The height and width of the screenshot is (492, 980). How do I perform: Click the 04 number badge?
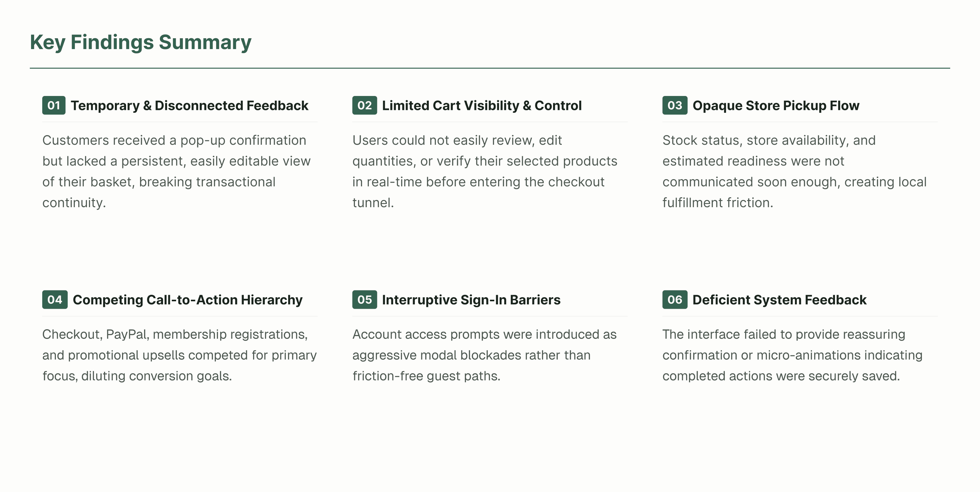(55, 299)
